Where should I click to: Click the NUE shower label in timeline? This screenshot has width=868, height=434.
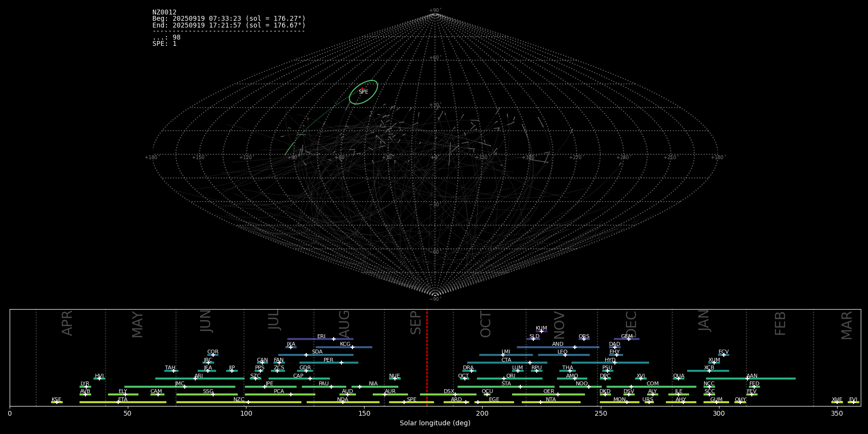[394, 376]
